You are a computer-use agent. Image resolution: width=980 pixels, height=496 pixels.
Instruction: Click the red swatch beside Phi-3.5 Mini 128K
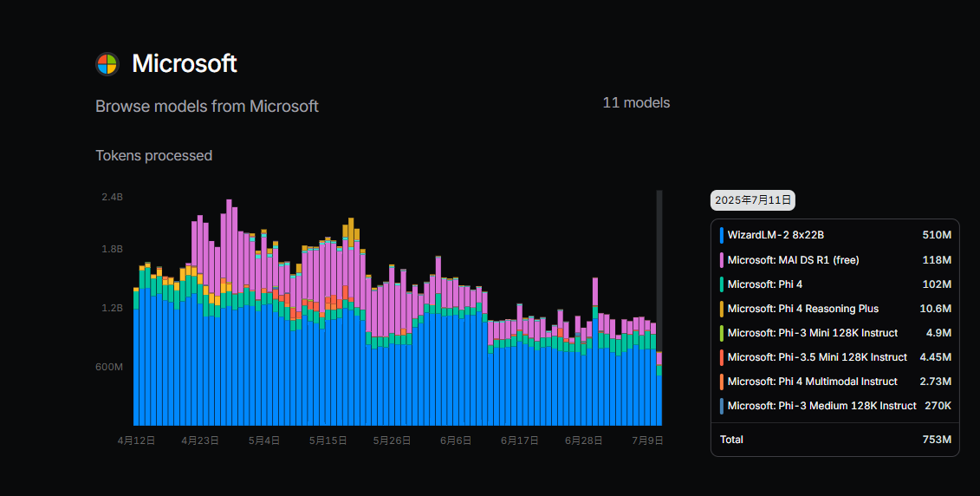tap(722, 357)
